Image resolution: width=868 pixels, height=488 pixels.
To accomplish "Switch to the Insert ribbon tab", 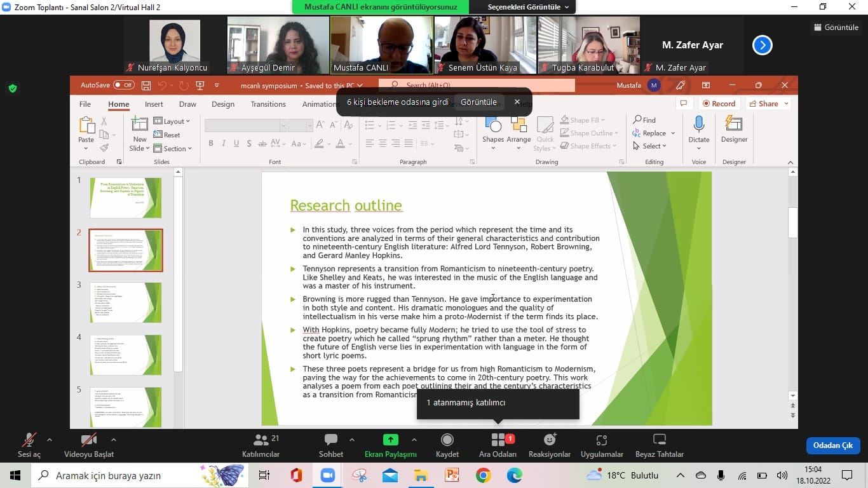I will click(x=154, y=104).
